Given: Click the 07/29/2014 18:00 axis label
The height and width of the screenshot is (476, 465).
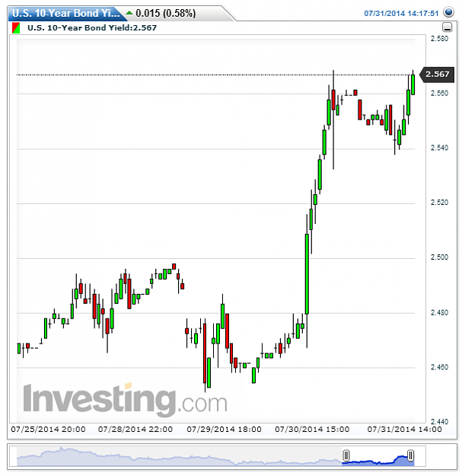Looking at the screenshot, I should (224, 430).
